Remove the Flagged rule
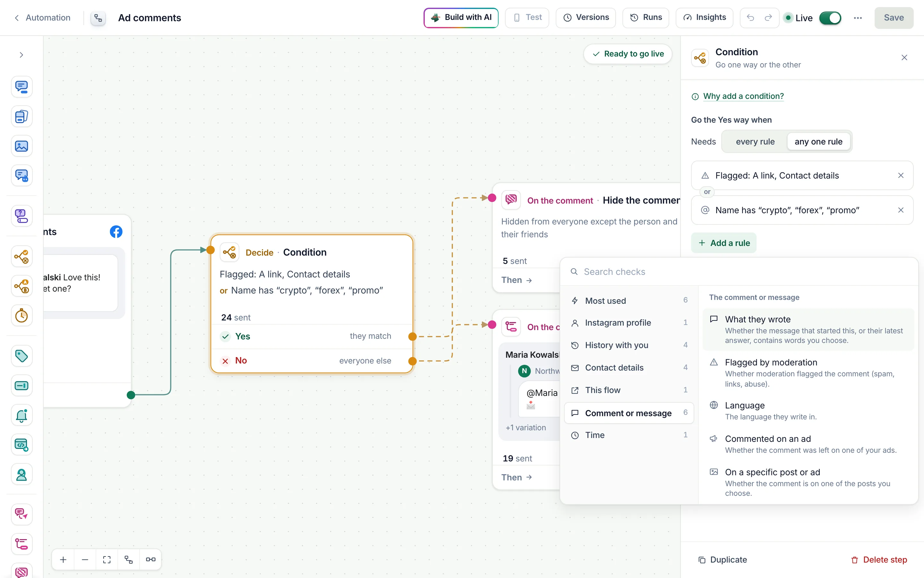 901,175
